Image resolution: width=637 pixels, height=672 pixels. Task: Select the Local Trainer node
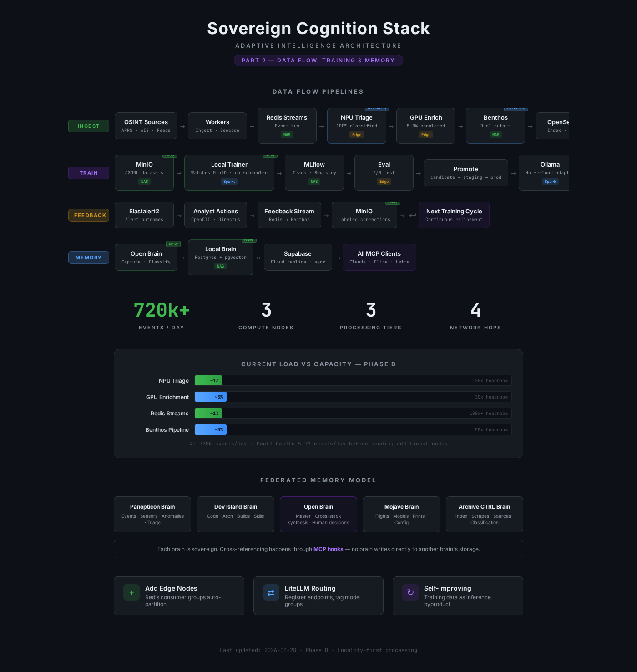coord(229,173)
